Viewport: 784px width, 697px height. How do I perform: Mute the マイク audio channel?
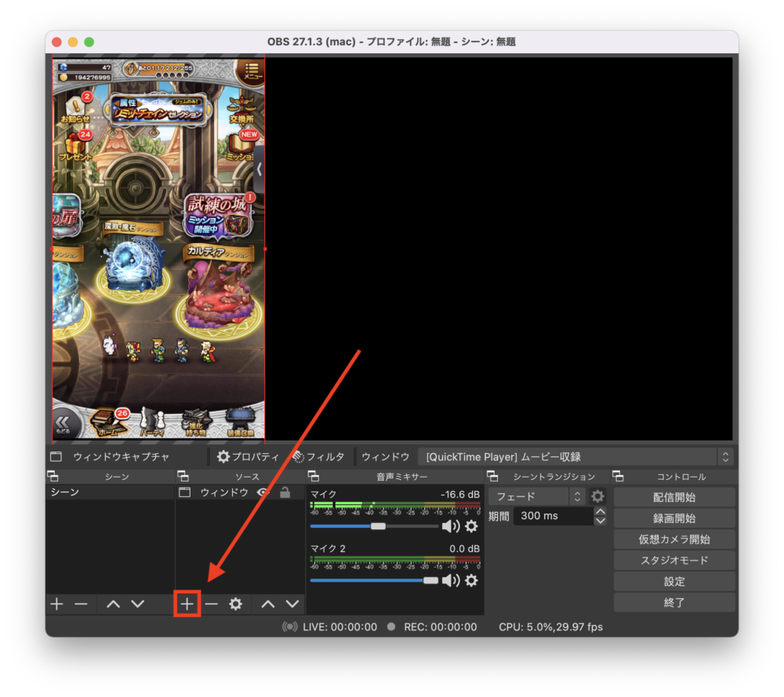[451, 526]
